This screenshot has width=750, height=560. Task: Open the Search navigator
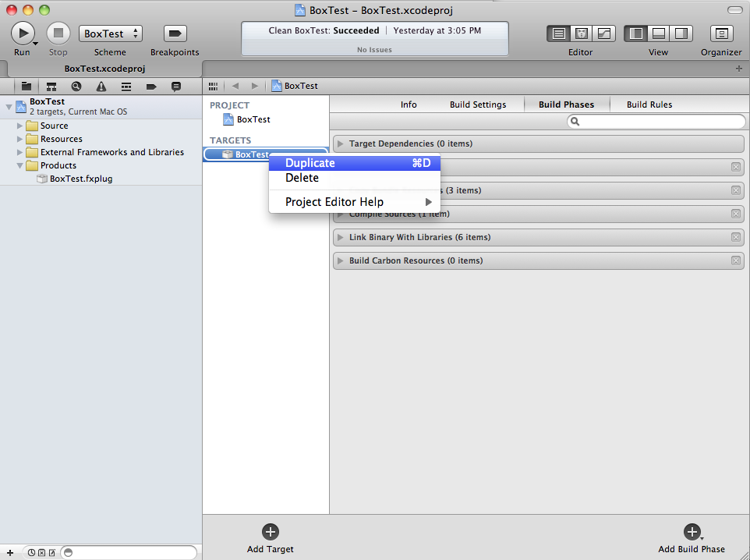point(76,86)
